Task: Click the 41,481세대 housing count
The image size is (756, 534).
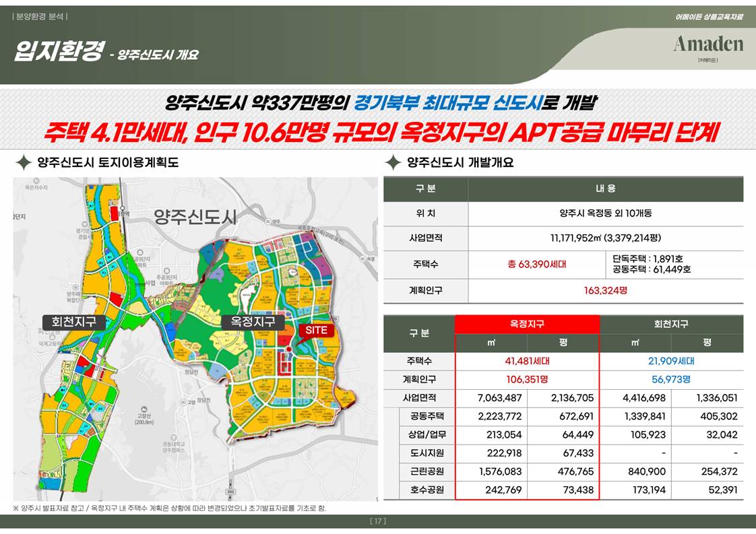Action: (527, 361)
